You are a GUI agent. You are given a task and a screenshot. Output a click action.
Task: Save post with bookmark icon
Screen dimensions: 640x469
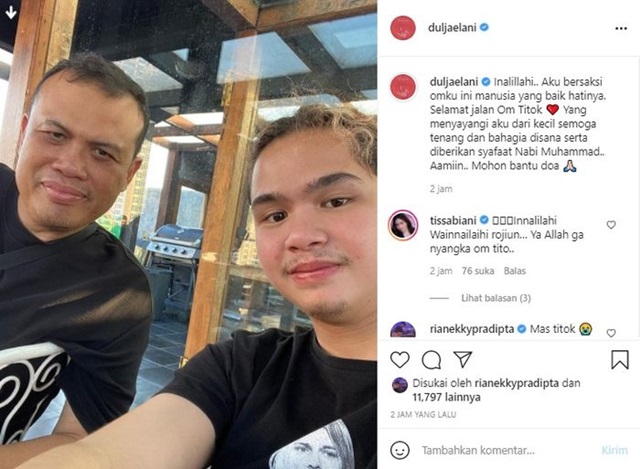pos(620,360)
